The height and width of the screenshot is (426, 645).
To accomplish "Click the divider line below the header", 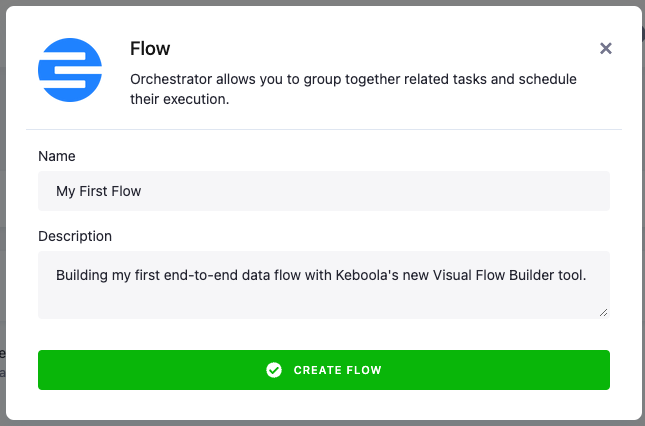I will [323, 129].
